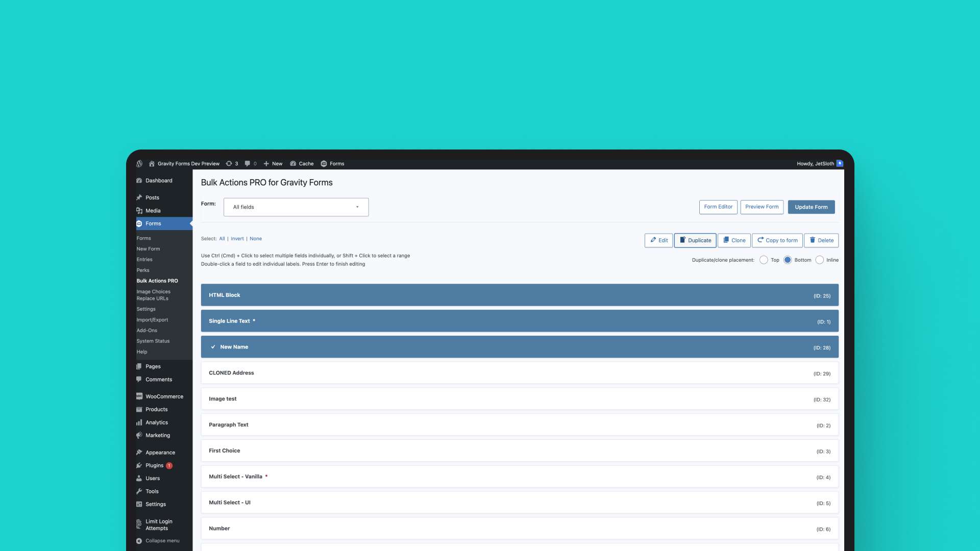
Task: Click the Media sidebar icon
Action: pos(139,211)
